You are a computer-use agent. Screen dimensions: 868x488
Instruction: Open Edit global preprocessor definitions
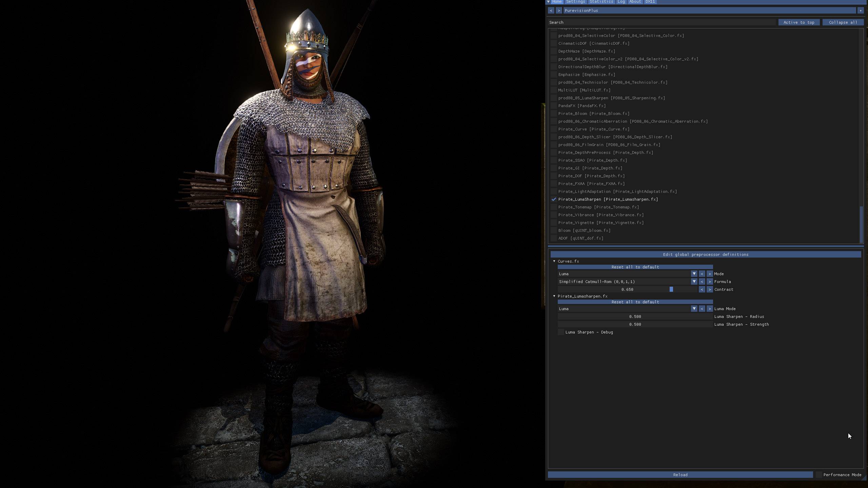tap(706, 255)
